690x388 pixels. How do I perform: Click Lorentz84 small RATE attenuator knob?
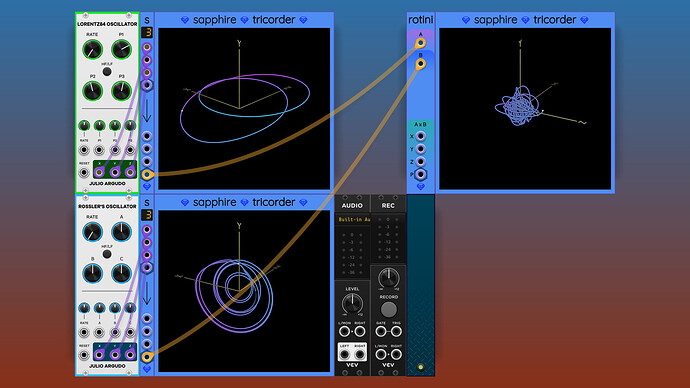pos(84,126)
